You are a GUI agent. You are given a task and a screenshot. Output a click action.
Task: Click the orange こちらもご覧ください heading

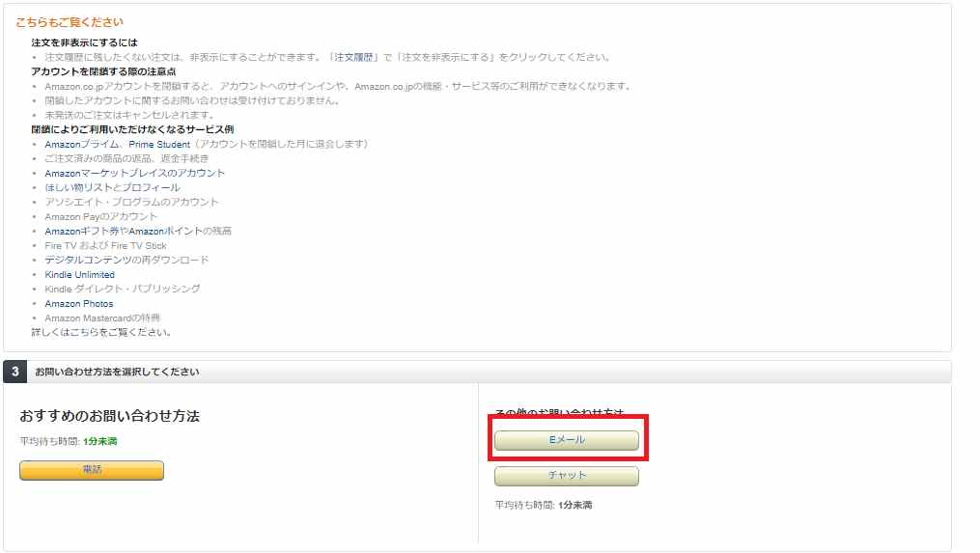(x=69, y=22)
